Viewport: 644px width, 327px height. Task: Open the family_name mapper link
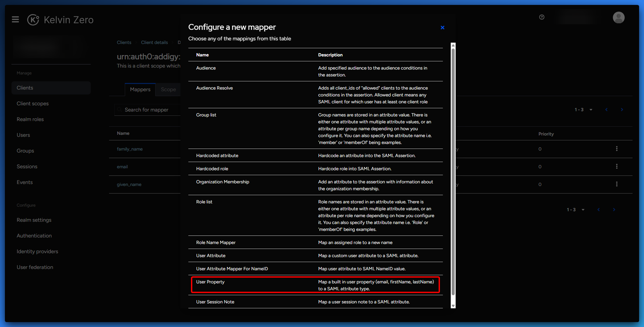click(x=130, y=149)
